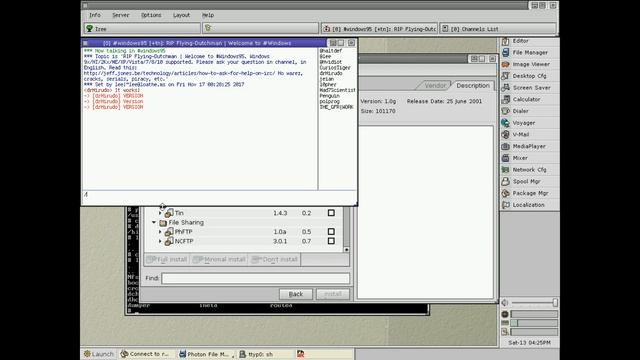
Task: Launch Package Mgr from the shelf
Action: [529, 193]
